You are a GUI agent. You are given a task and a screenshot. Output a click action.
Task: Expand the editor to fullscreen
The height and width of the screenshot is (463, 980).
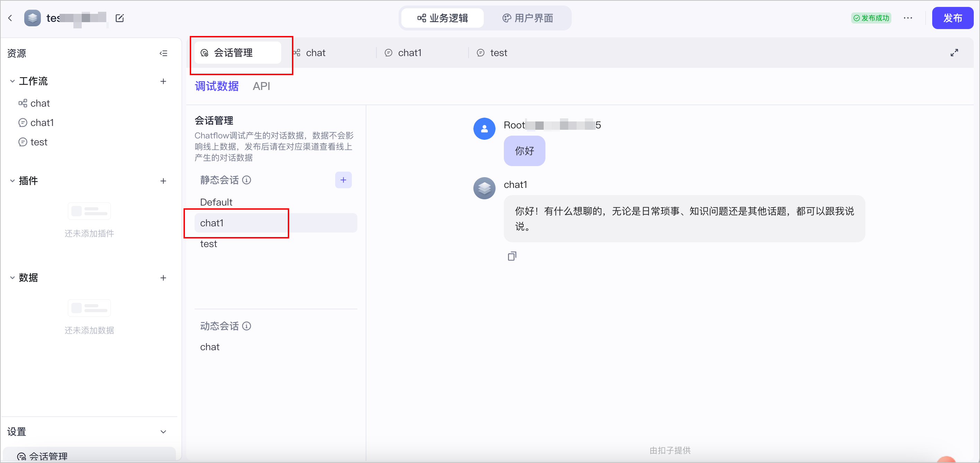click(x=954, y=53)
